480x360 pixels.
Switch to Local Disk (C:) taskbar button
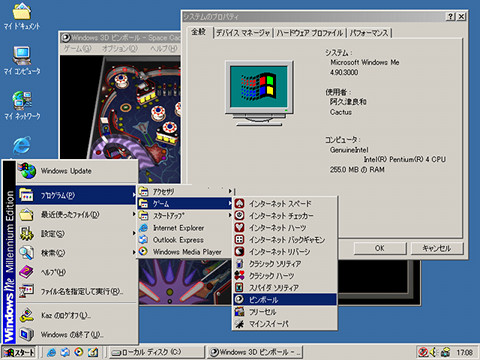pyautogui.click(x=156, y=352)
